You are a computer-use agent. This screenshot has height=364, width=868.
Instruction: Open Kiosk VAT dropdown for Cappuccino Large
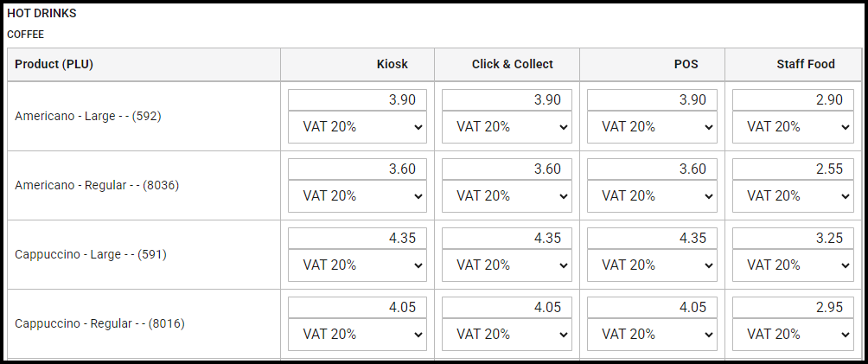[x=357, y=265]
